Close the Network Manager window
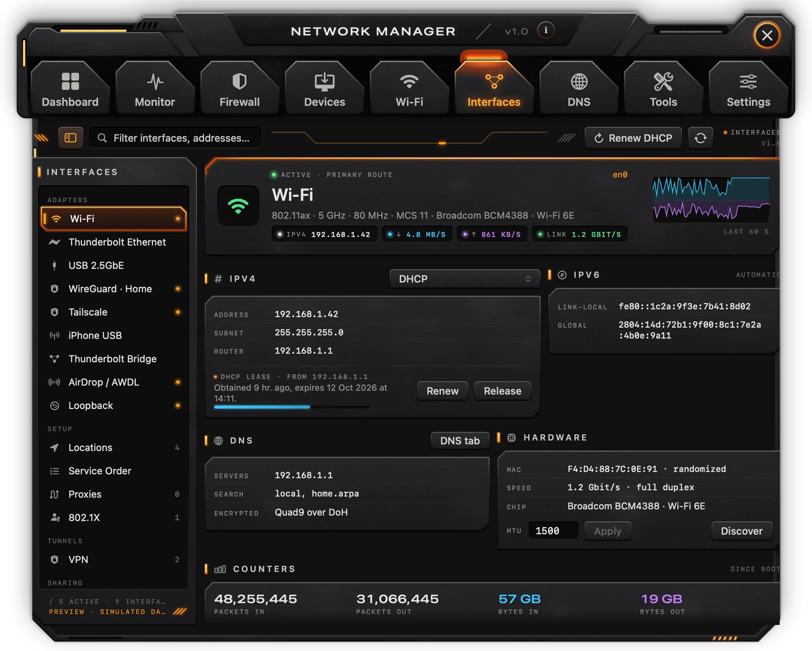The image size is (812, 651). tap(767, 35)
